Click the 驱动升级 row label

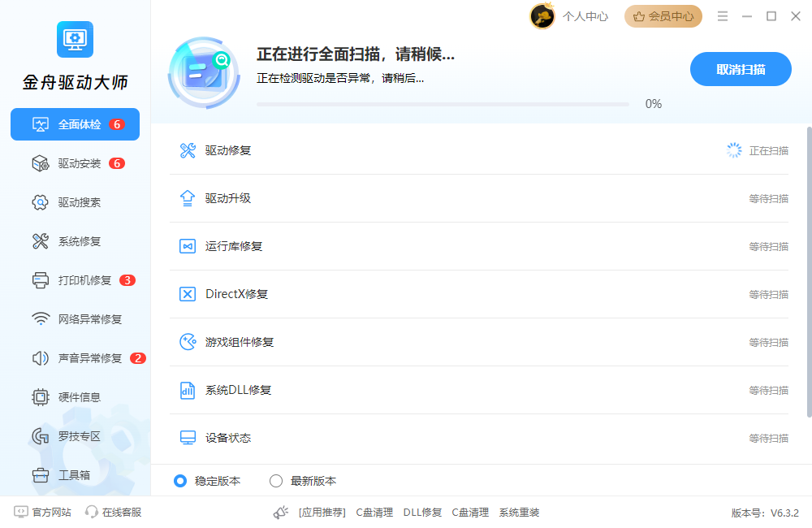point(228,198)
